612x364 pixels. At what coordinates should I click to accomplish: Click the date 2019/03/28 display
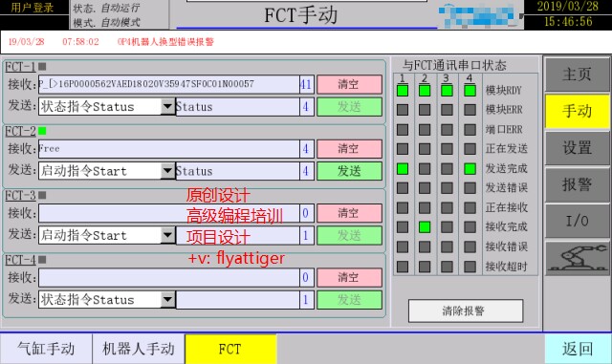click(568, 7)
